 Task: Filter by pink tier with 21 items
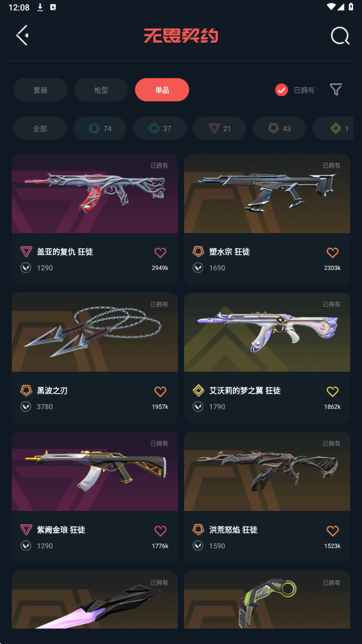click(x=220, y=128)
